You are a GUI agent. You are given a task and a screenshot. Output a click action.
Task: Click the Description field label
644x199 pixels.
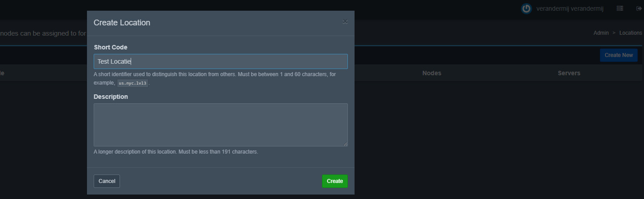pos(111,97)
